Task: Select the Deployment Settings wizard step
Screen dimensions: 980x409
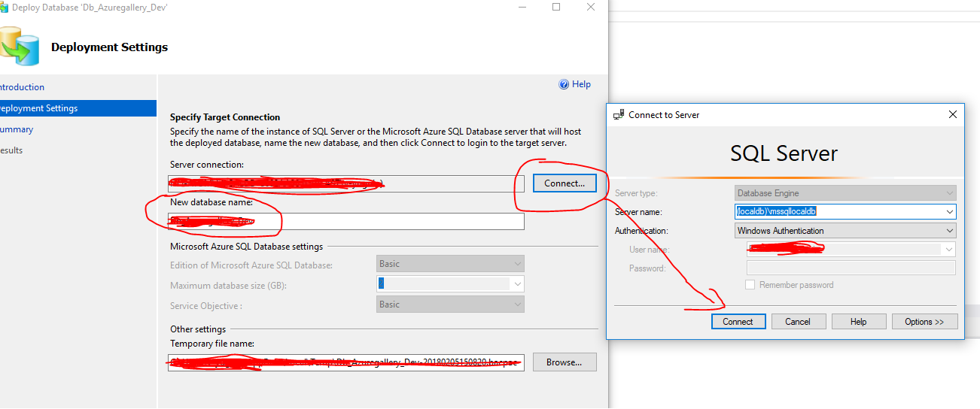Action: 78,108
